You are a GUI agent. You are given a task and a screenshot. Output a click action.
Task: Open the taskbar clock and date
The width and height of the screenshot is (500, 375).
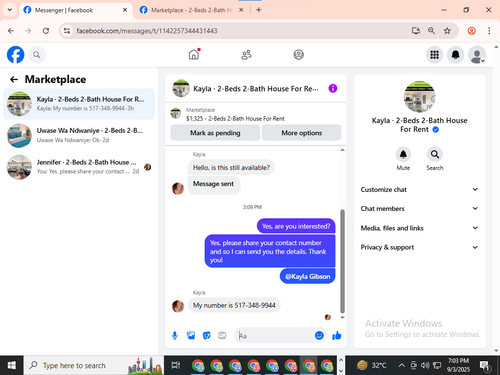click(x=458, y=365)
